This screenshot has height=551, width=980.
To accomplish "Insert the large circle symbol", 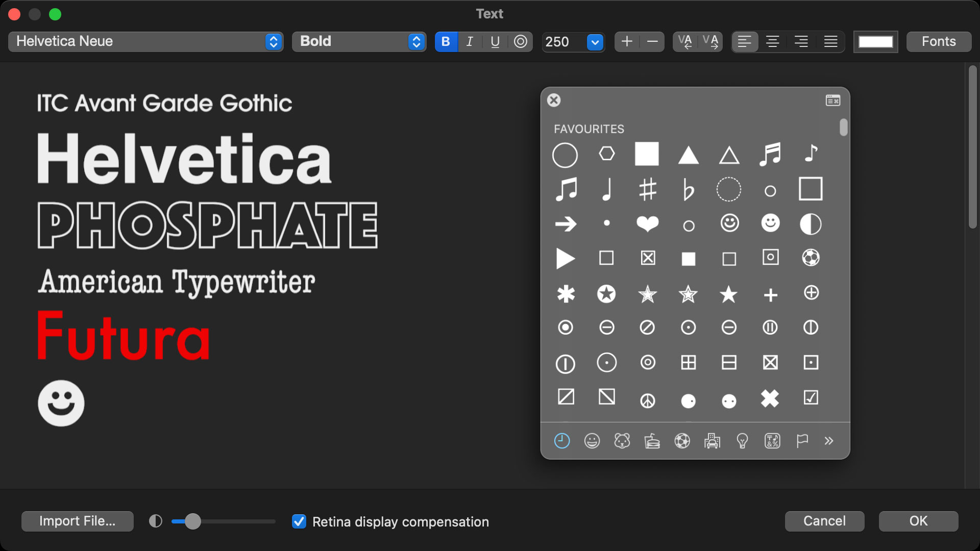I will tap(565, 155).
